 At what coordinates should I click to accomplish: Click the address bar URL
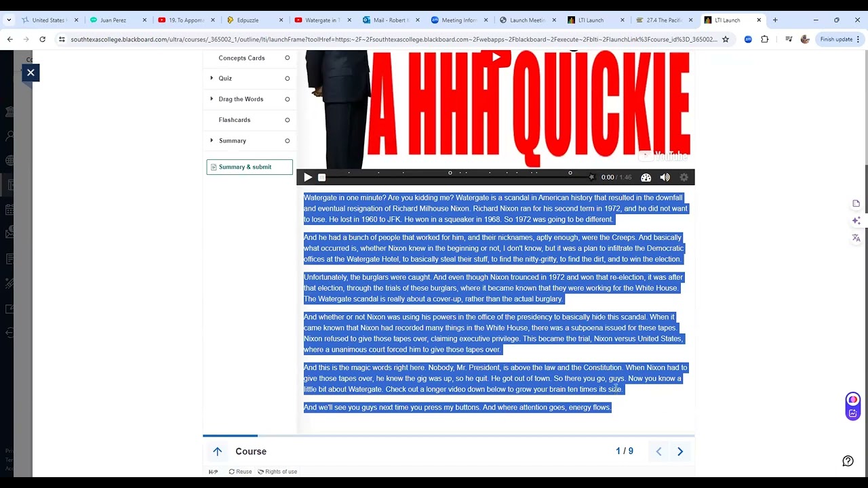[393, 39]
